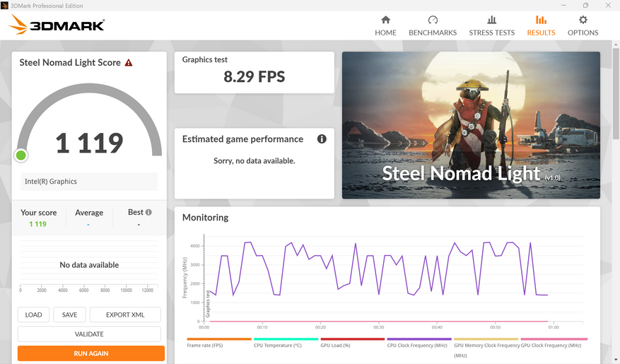
Task: Click the minimize button in the title bar
Action: 563,6
